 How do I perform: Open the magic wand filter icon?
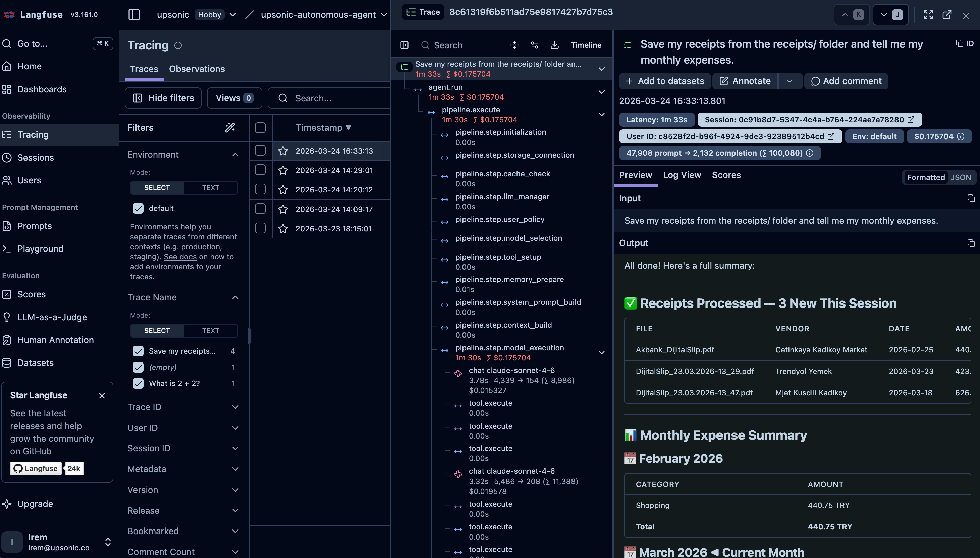coord(230,128)
